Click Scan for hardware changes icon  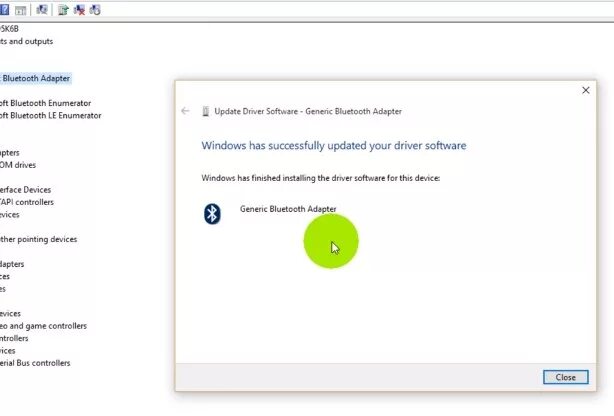[x=42, y=10]
